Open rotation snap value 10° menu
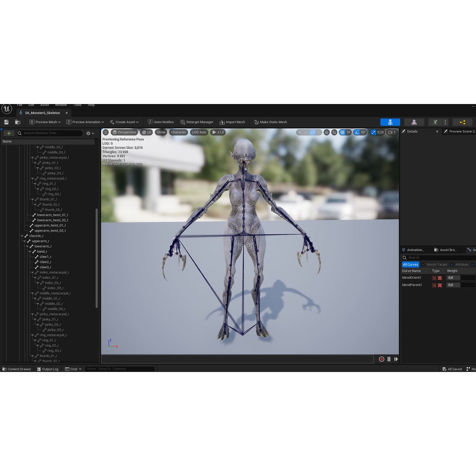This screenshot has height=476, width=476. click(x=363, y=132)
